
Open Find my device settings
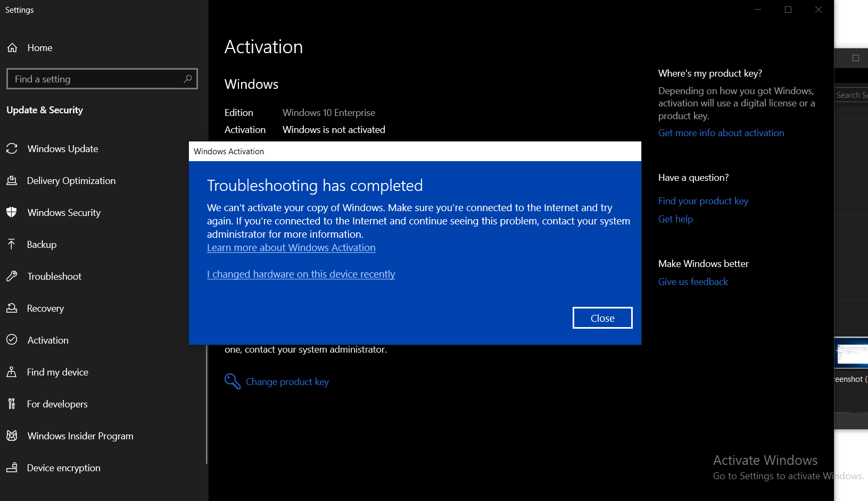coord(57,372)
